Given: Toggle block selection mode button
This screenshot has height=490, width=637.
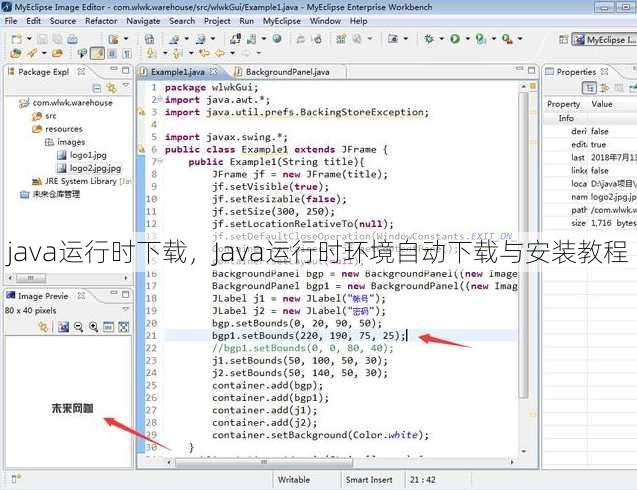Looking at the screenshot, I should pos(113,53).
